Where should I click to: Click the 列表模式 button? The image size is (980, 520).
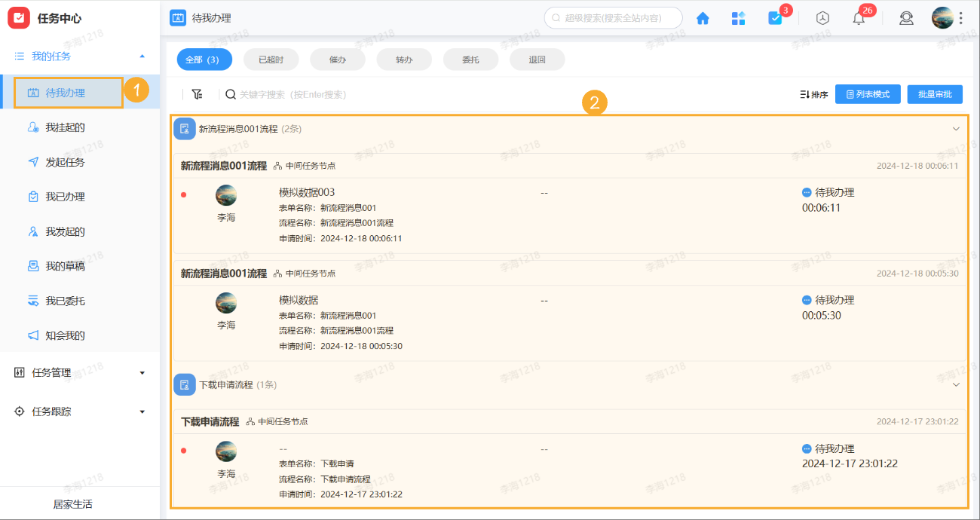[x=867, y=93]
